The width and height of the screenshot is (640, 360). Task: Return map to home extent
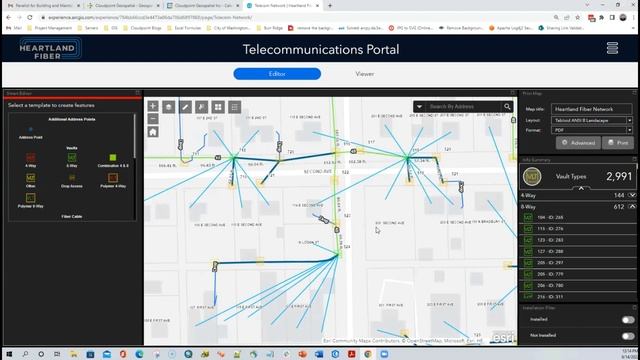153,132
